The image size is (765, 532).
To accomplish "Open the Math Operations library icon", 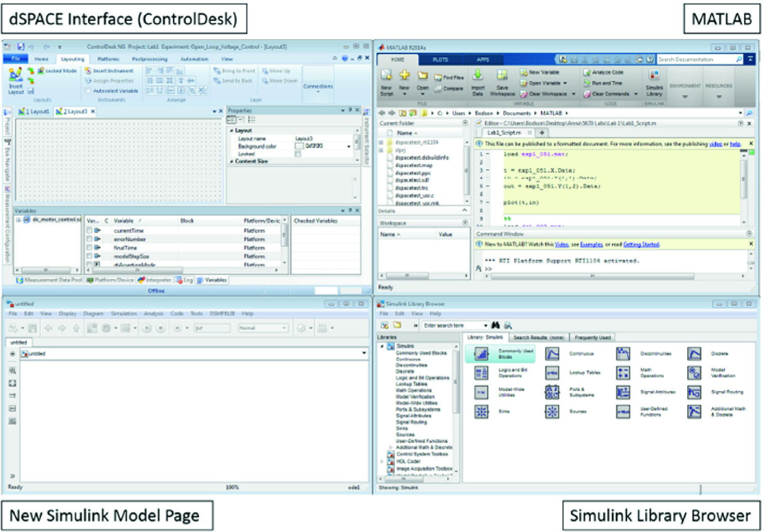I will (x=623, y=373).
